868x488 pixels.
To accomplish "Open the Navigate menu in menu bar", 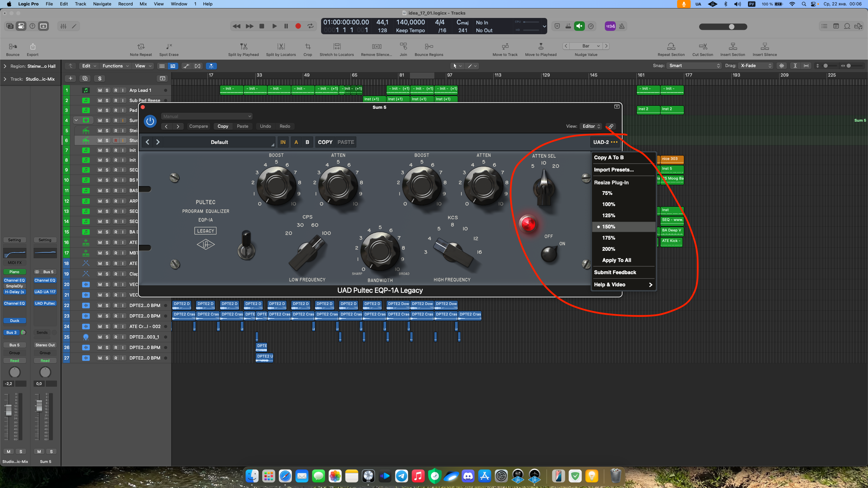I will click(102, 4).
